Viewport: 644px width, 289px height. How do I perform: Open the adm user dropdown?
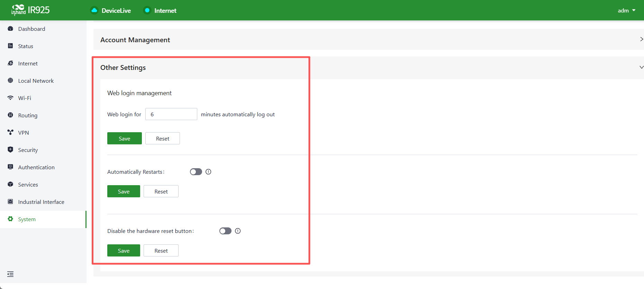(626, 10)
